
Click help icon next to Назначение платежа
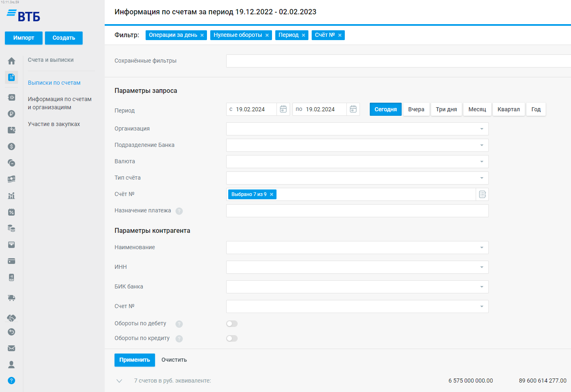click(x=179, y=211)
